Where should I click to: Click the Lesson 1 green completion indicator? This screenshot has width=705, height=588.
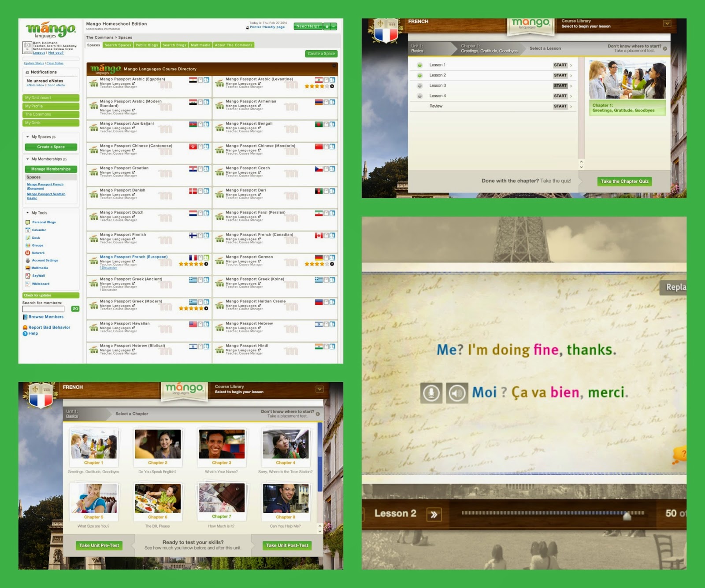pyautogui.click(x=419, y=65)
